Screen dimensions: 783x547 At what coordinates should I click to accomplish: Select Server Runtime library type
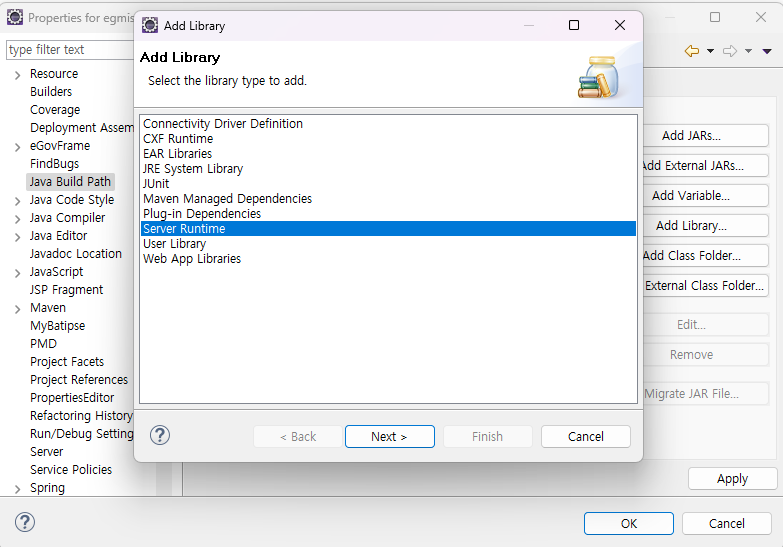[389, 228]
